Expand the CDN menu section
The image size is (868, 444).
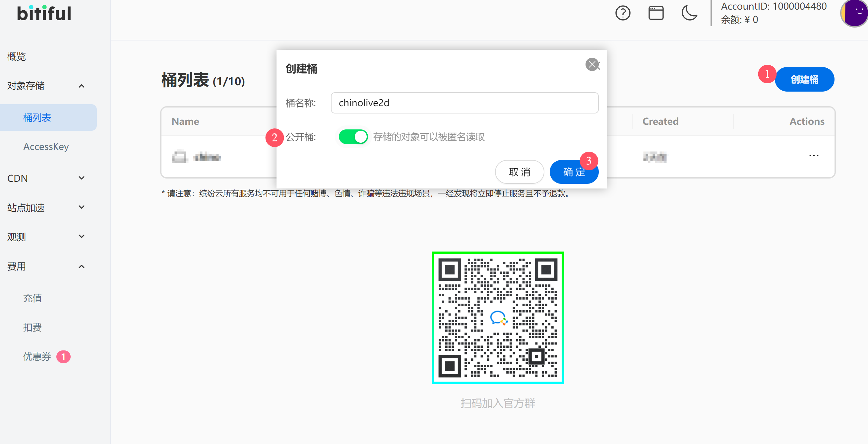[x=45, y=178]
